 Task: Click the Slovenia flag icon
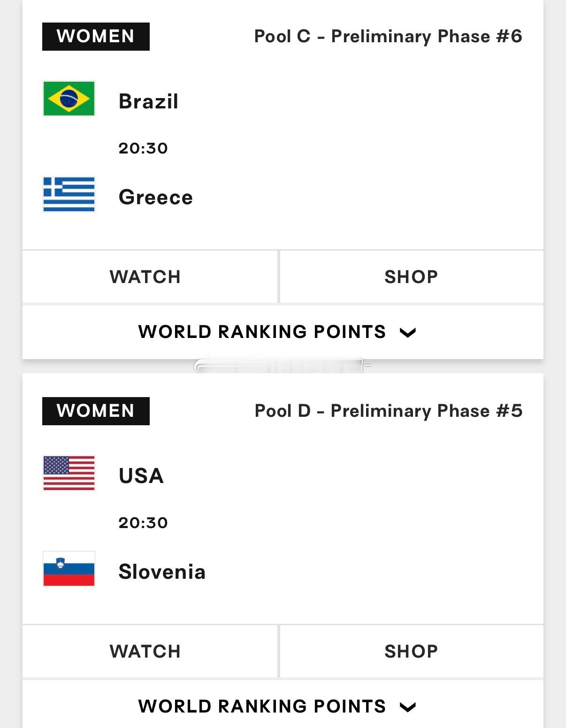pos(69,569)
